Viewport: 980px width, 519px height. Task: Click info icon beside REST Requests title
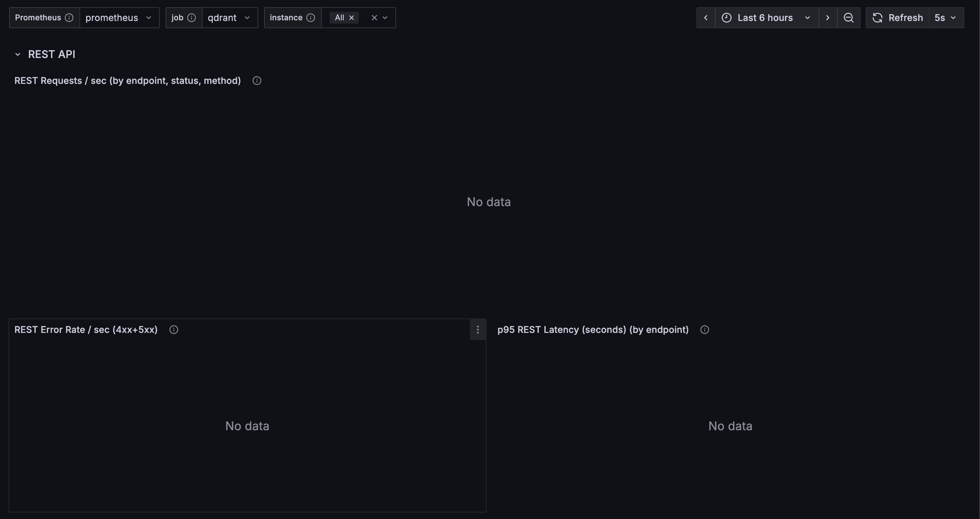(x=257, y=81)
